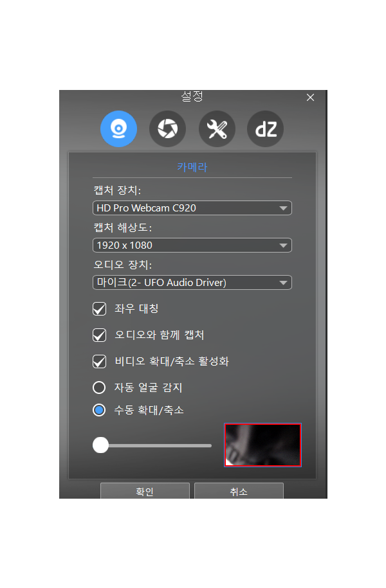Click the 설정 window title
The width and height of the screenshot is (386, 588).
click(192, 96)
